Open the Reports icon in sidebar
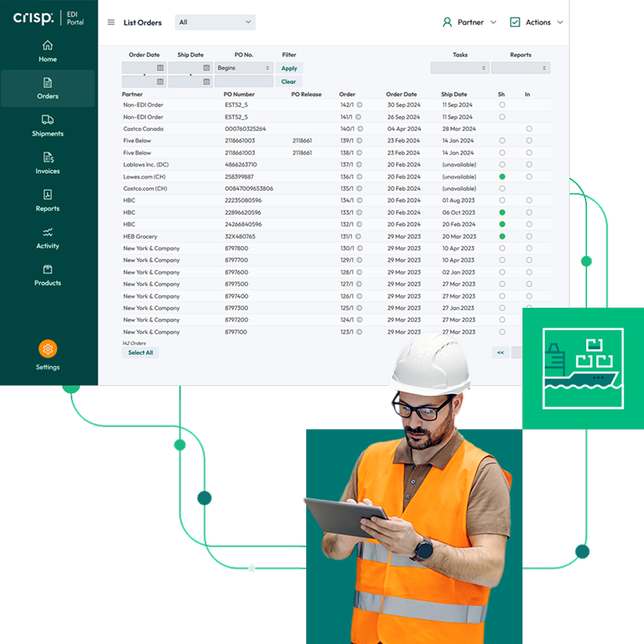This screenshot has height=644, width=644. point(48,195)
